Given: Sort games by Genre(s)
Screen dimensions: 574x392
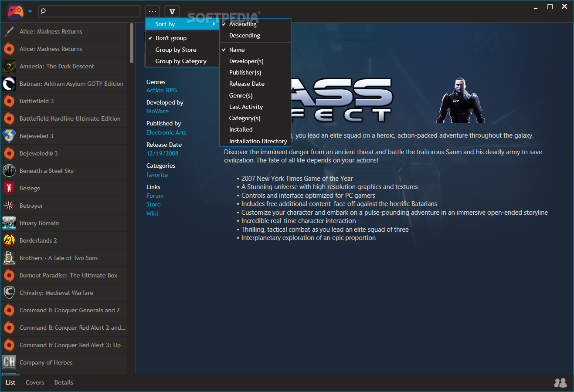Looking at the screenshot, I should click(255, 95).
